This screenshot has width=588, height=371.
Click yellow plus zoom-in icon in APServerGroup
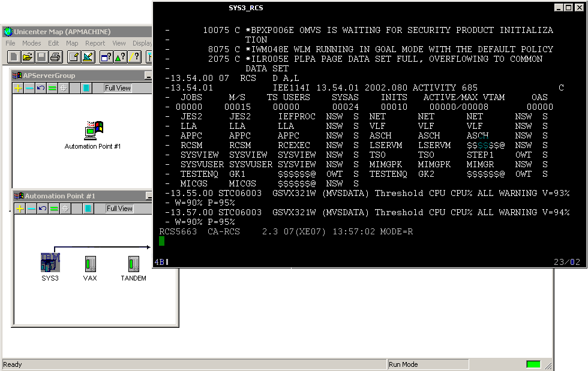(x=18, y=89)
